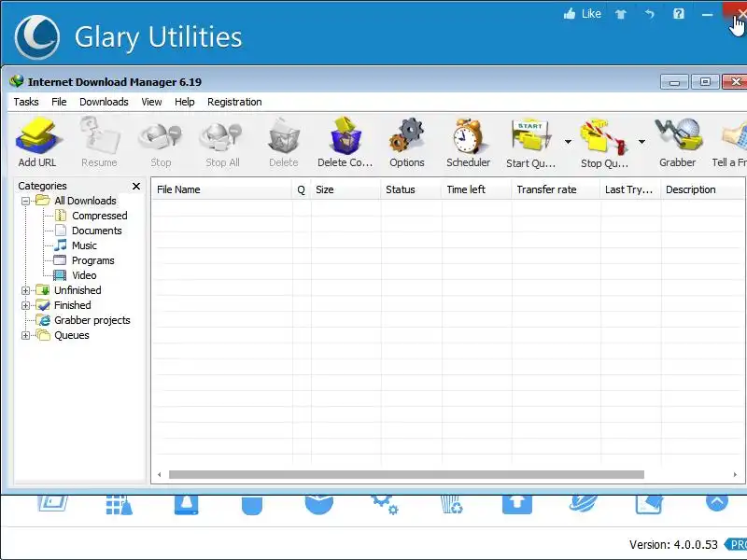Open the Tasks menu
Image resolution: width=747 pixels, height=560 pixels.
pyautogui.click(x=26, y=102)
